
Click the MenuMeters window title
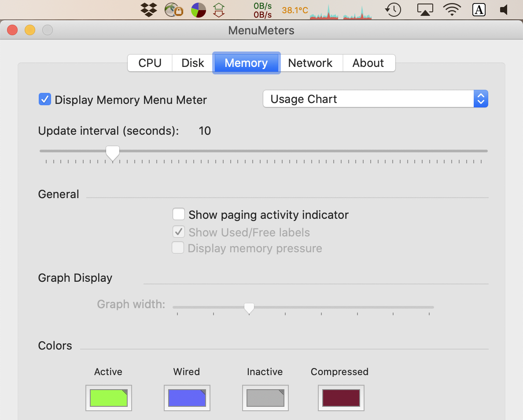click(261, 30)
